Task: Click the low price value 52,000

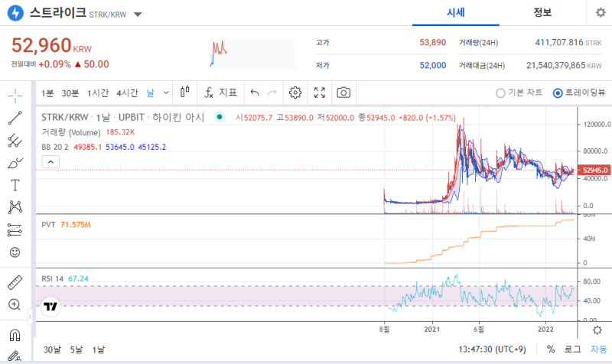Action: point(432,65)
